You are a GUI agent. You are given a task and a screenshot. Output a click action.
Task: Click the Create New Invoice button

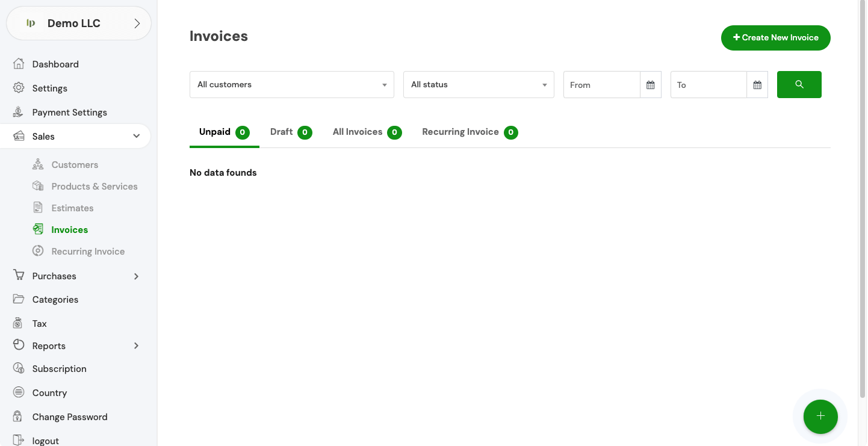point(775,37)
